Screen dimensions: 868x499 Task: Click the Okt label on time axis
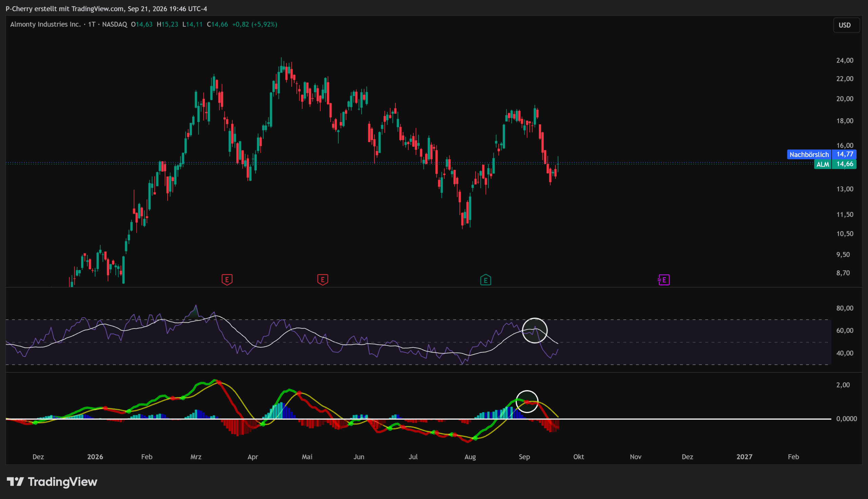click(x=579, y=457)
